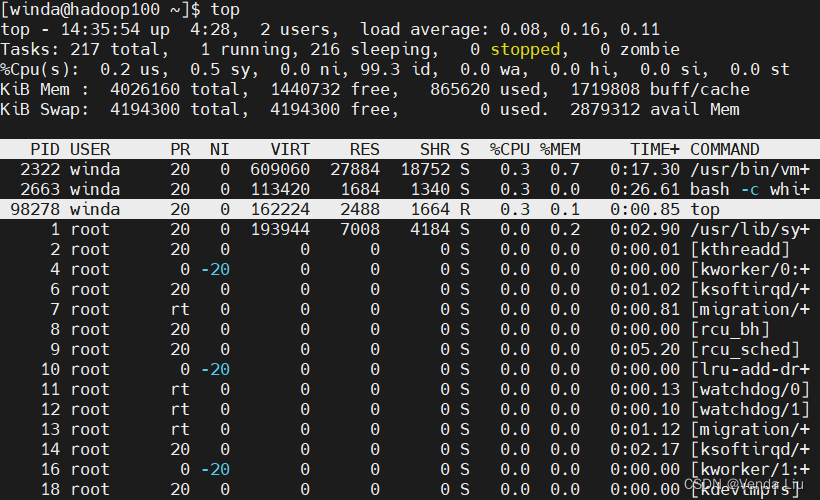Click the %MEM column header
The width and height of the screenshot is (820, 500).
(x=560, y=150)
